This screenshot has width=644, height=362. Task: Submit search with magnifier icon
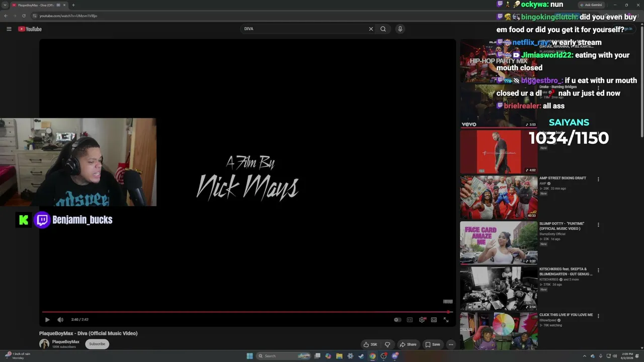[x=383, y=29]
